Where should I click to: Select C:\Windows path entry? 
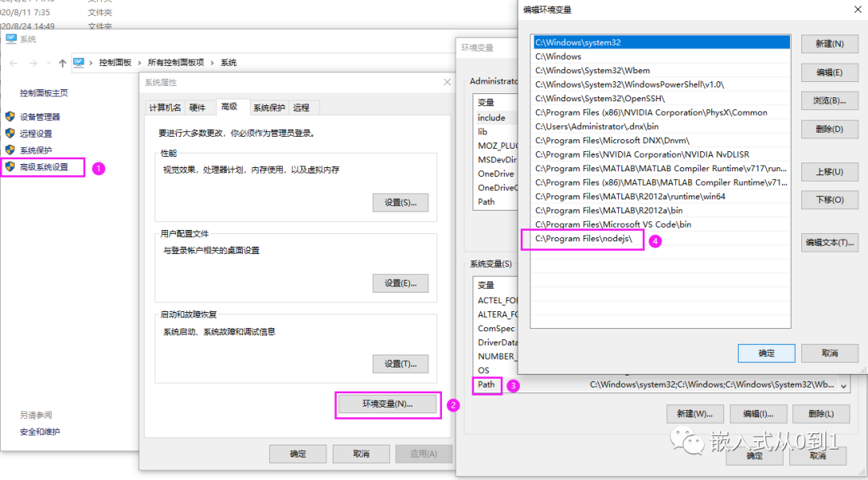661,56
